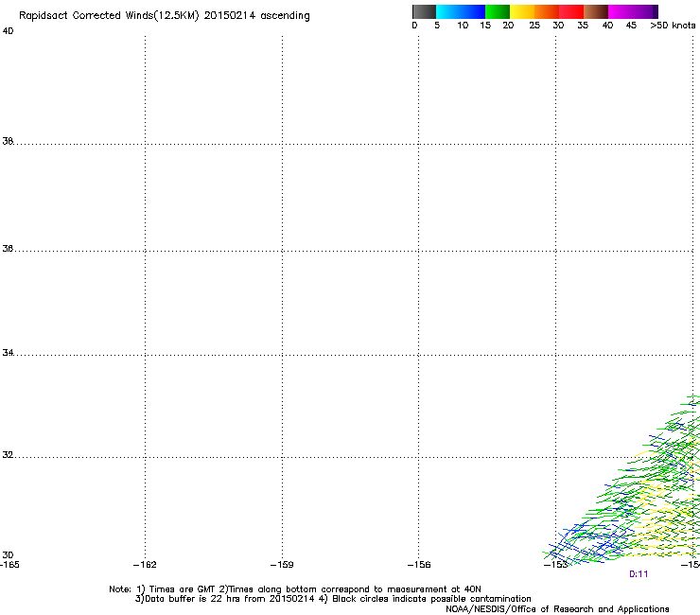Click the latitude label 34
Screen dimensions: 700x615
pyautogui.click(x=8, y=352)
